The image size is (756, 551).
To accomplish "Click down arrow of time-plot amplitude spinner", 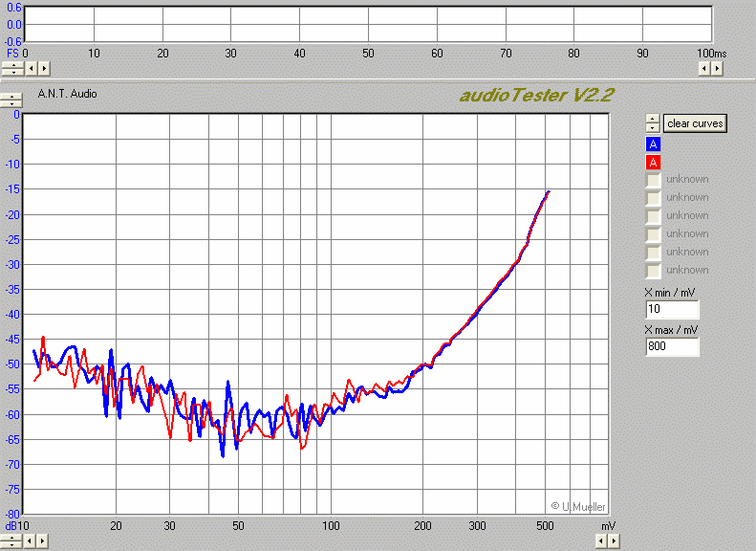I will pos(13,72).
